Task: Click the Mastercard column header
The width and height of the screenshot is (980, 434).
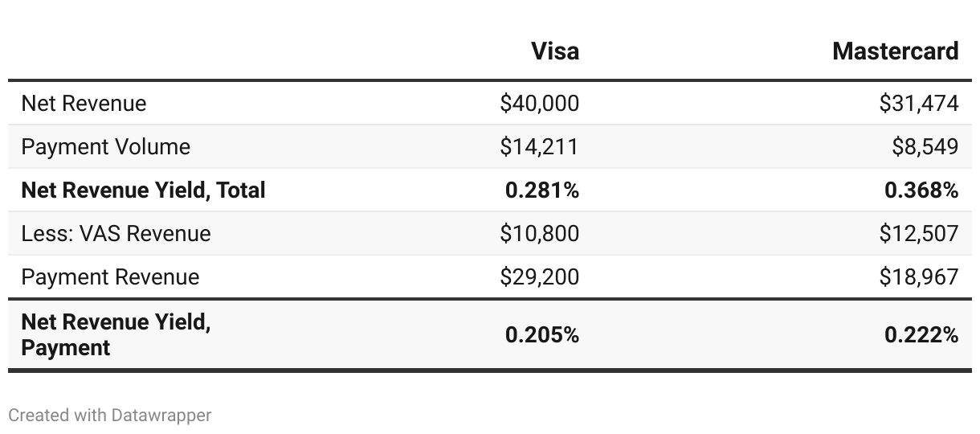Action: pos(896,51)
